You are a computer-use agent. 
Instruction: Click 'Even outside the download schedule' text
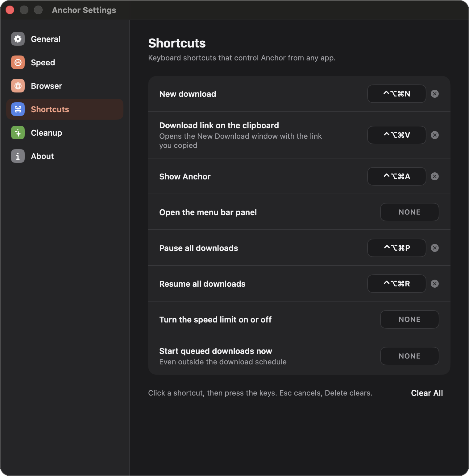click(x=223, y=362)
